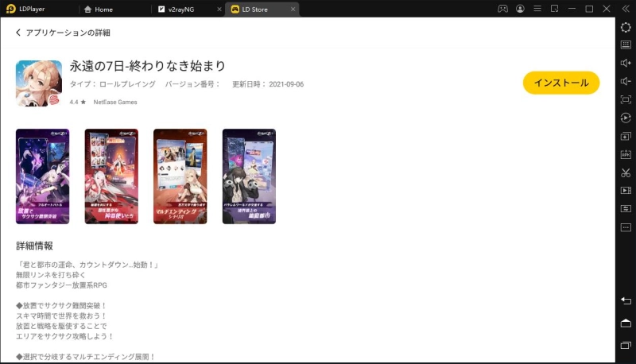
Task: Open keyboard mapping icon in sidebar
Action: point(626,45)
